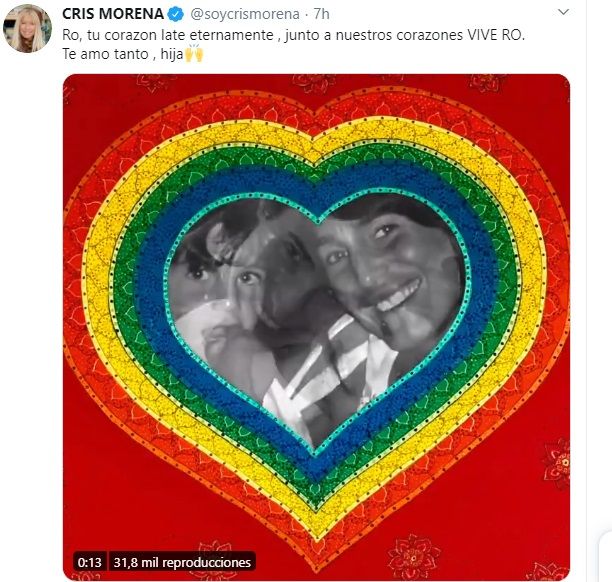Click the 0:13 video duration badge
This screenshot has height=582, width=612.
[x=89, y=562]
